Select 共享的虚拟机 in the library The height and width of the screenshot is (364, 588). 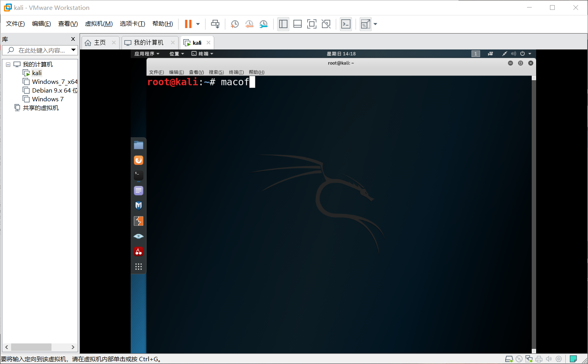tap(40, 108)
